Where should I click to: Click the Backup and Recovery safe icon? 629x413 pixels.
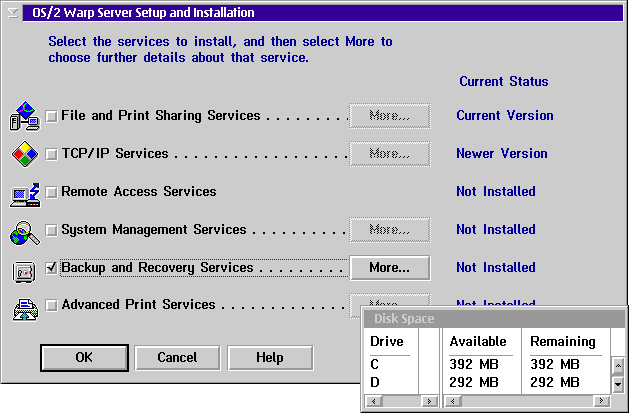point(24,272)
